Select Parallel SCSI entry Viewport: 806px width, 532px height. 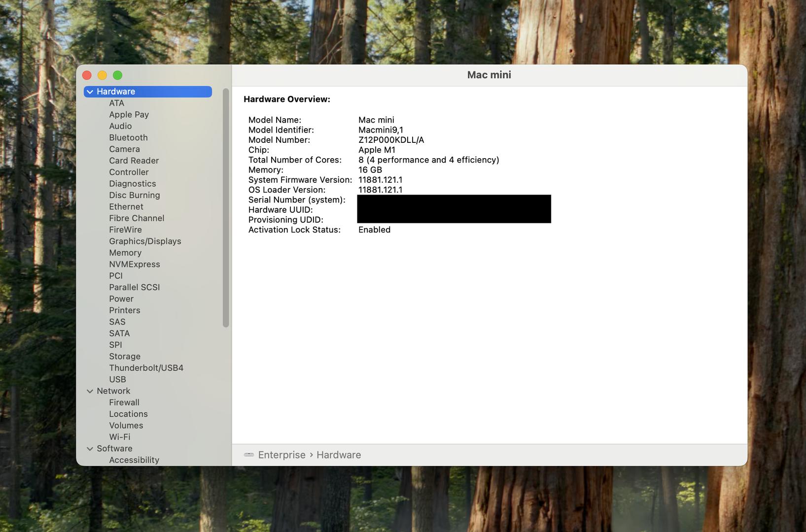(x=134, y=287)
